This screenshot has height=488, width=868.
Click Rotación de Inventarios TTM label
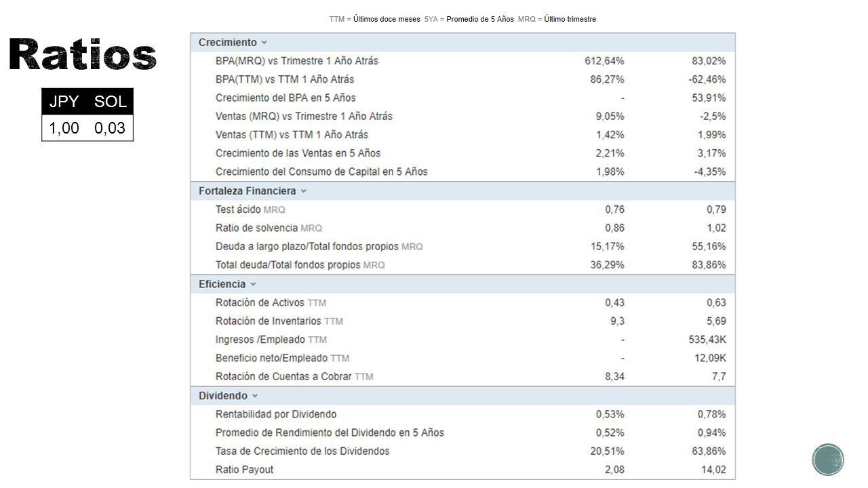pos(279,321)
